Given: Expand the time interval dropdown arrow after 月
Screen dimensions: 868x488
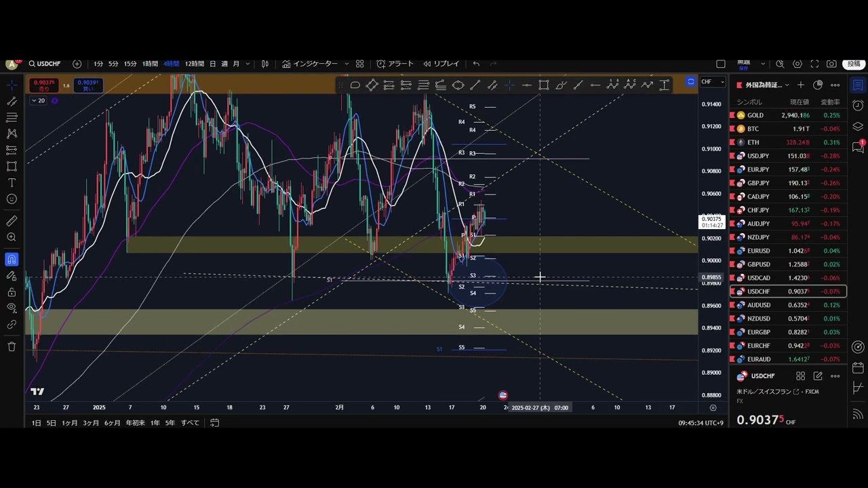Looking at the screenshot, I should 248,64.
